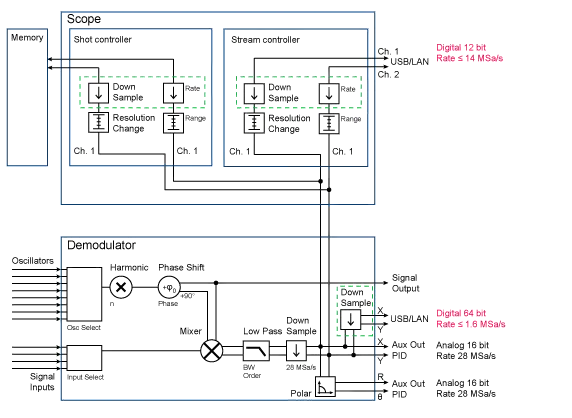Click the 'Signal Inputs' label
This screenshot has width=572, height=418.
pos(42,382)
